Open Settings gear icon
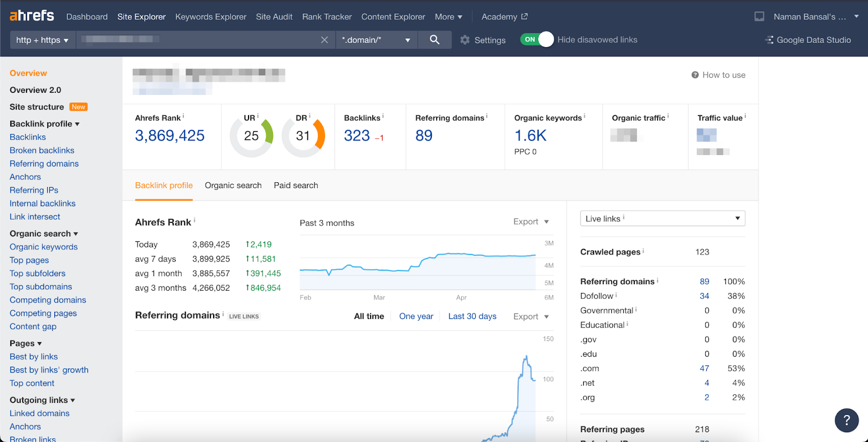 click(x=465, y=40)
